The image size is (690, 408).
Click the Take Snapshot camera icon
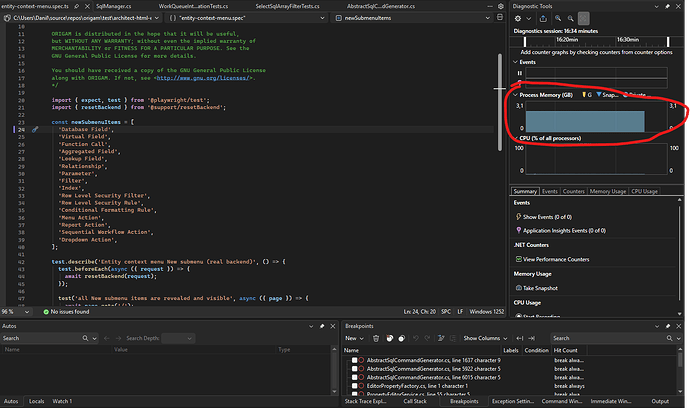[x=518, y=288]
